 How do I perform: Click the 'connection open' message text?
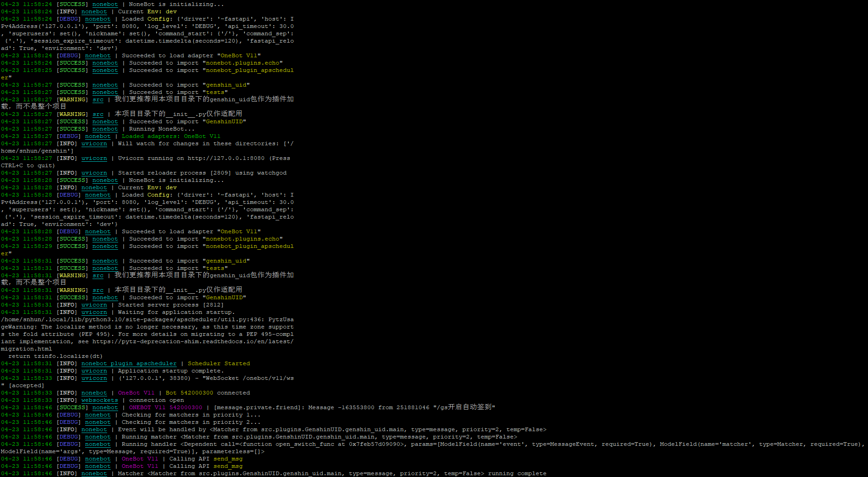(157, 400)
